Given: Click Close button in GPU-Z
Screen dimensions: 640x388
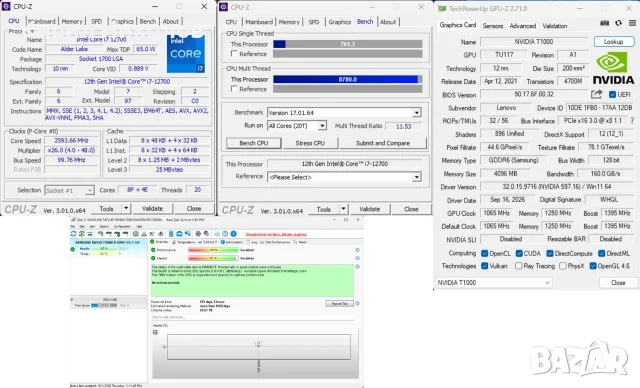Looking at the screenshot, I should pos(618,282).
